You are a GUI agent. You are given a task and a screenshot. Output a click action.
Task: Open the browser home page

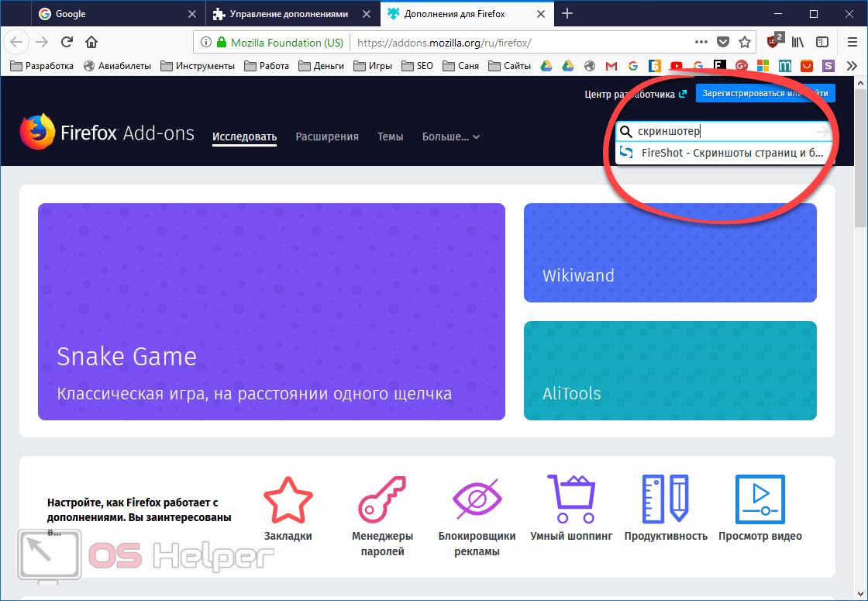click(91, 42)
